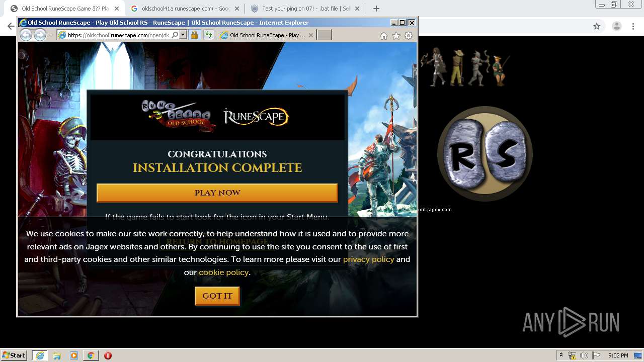644x362 pixels.
Task: Show hidden system tray icons
Action: (561, 355)
